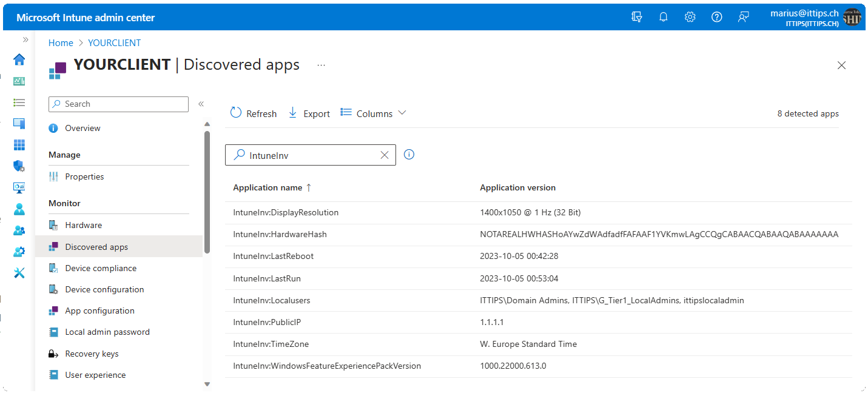The height and width of the screenshot is (393, 868).
Task: Select the IntuneInv:PublicIP row
Action: (x=538, y=322)
